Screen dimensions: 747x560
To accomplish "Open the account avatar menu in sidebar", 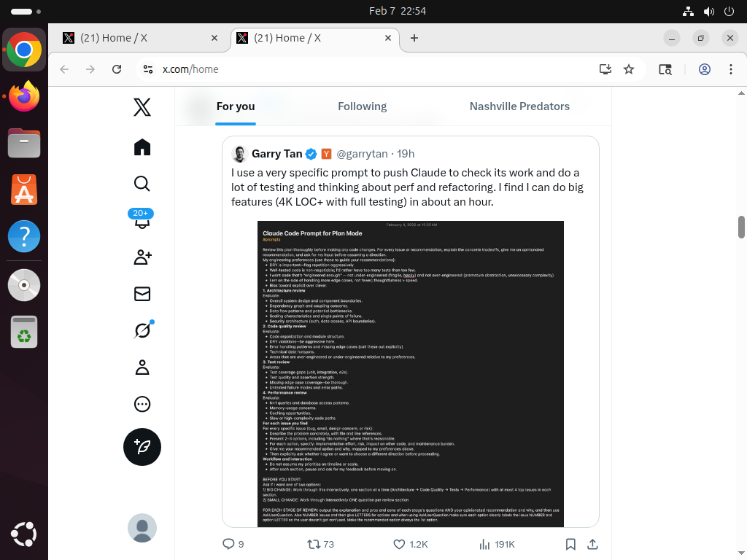I will click(x=142, y=528).
